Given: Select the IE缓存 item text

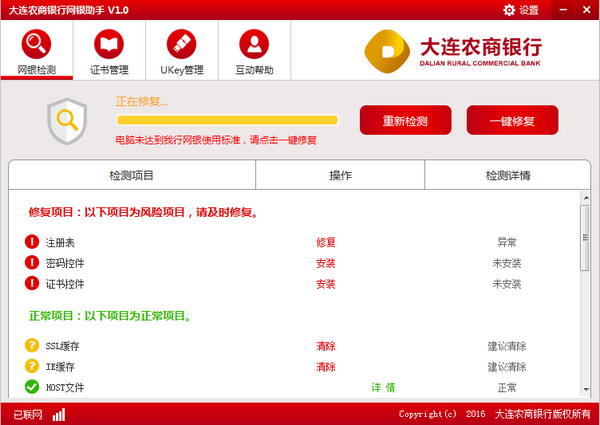Looking at the screenshot, I should tap(60, 367).
